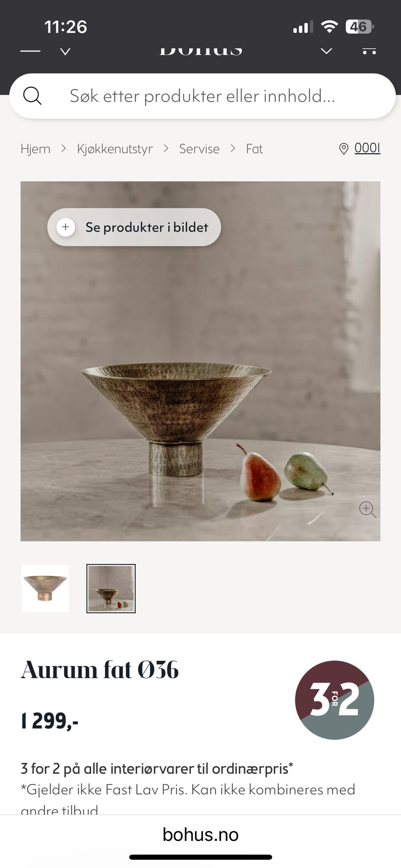401x868 pixels.
Task: Tap the search magnifying glass icon
Action: [32, 96]
